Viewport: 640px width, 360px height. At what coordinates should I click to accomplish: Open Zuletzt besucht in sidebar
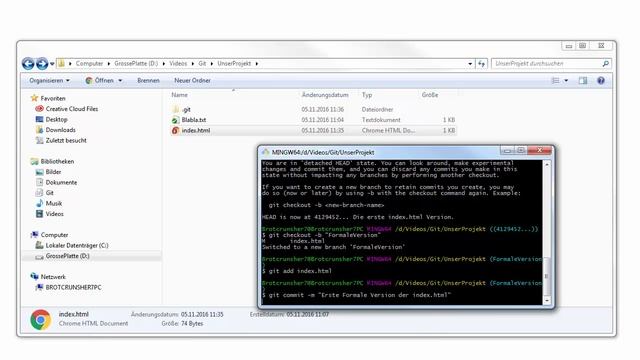click(66, 140)
